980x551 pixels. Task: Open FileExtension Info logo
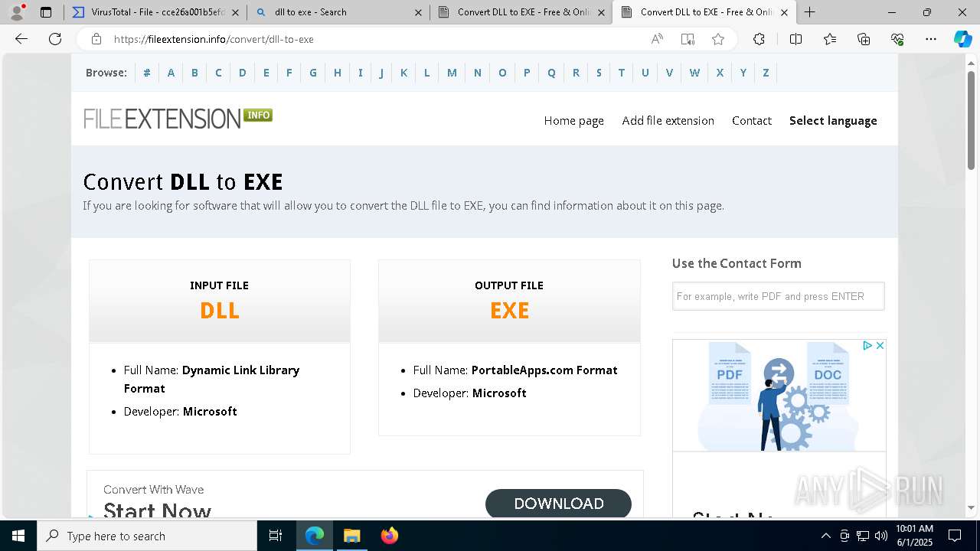(178, 118)
